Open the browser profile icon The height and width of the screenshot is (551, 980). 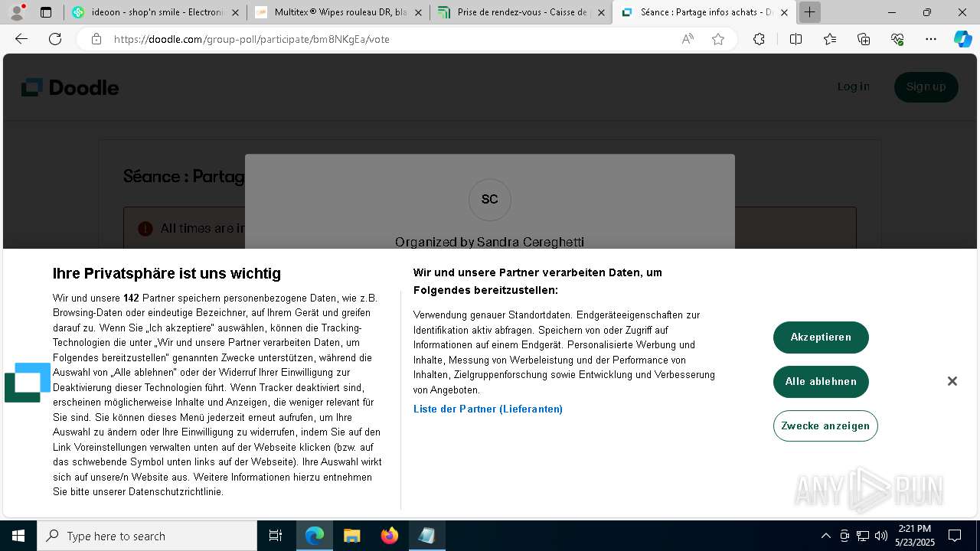click(17, 12)
